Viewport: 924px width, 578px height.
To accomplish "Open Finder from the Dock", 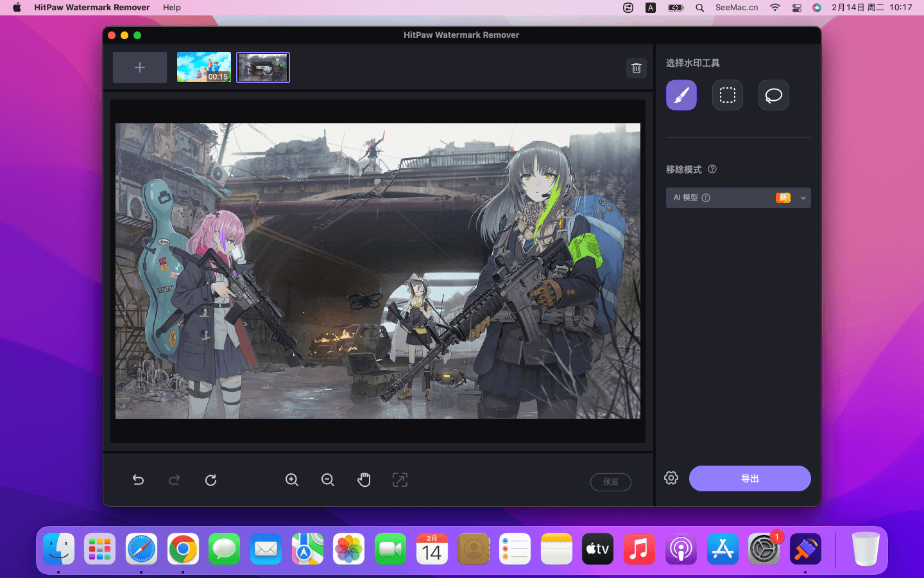I will point(59,549).
